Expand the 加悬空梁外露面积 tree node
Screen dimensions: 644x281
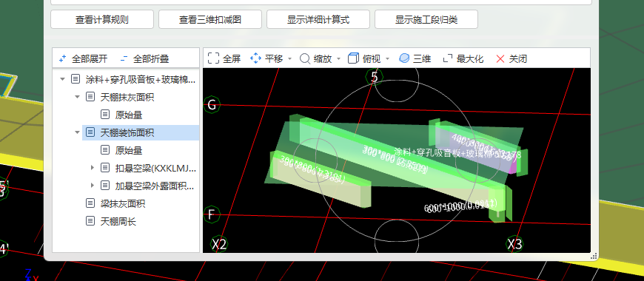coord(93,186)
